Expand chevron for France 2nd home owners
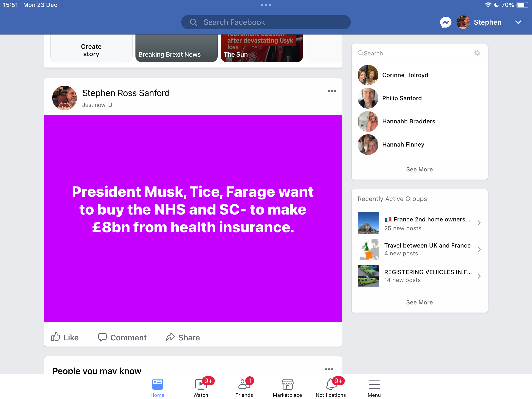This screenshot has height=399, width=532. (479, 223)
